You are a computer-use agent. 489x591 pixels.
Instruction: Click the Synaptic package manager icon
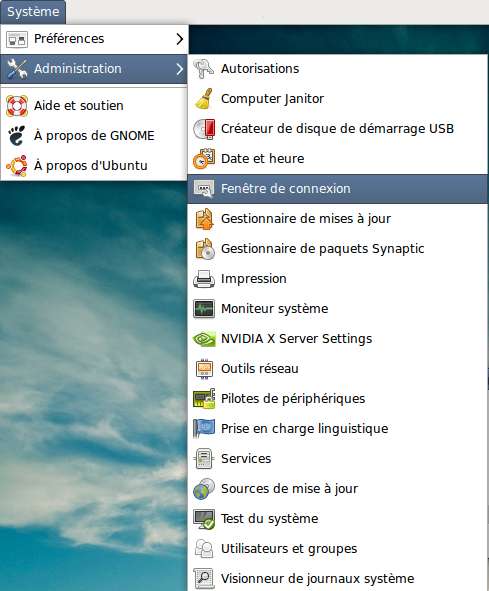pyautogui.click(x=205, y=249)
